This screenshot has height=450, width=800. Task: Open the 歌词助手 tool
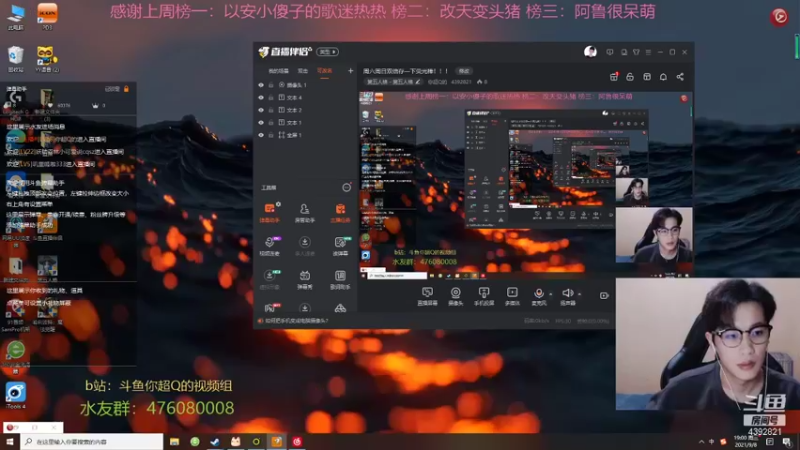point(340,280)
